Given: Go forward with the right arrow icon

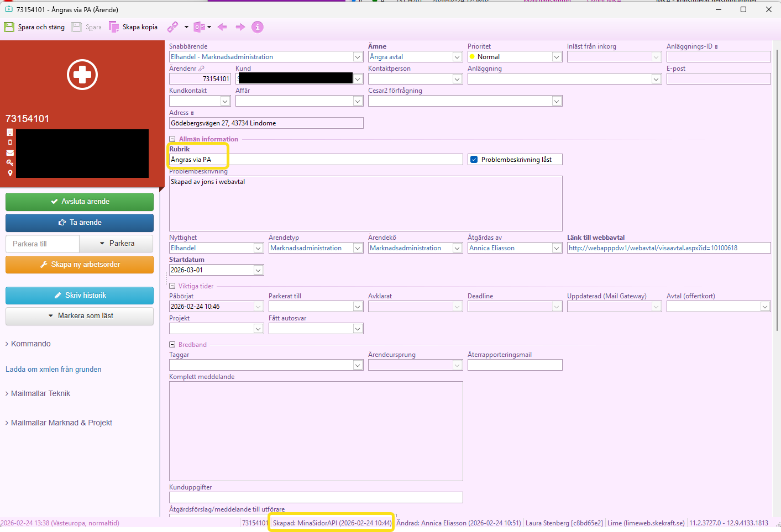Looking at the screenshot, I should [240, 27].
